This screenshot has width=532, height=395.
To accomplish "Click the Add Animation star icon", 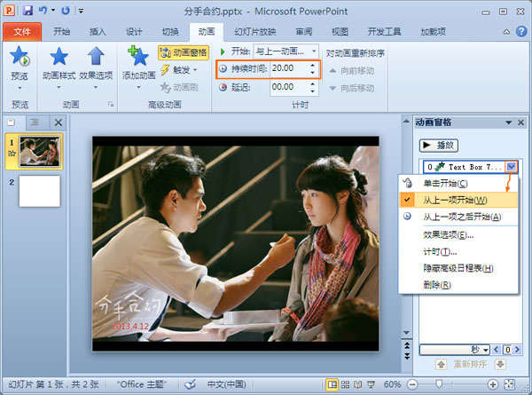I will click(x=138, y=57).
